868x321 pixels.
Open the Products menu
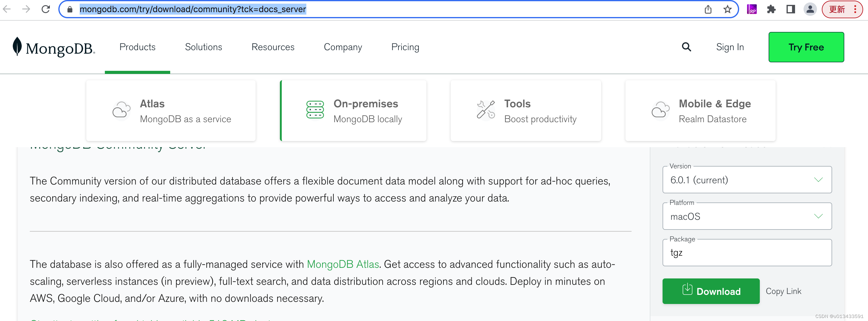click(137, 47)
